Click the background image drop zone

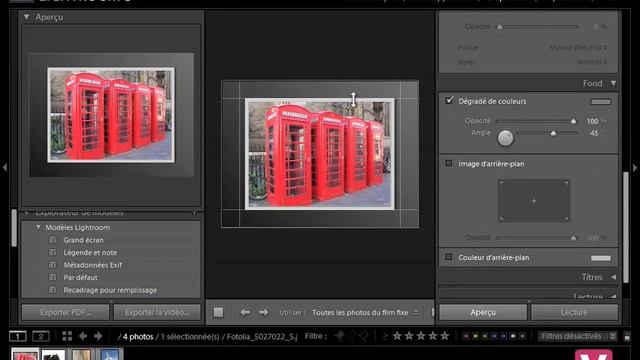point(533,201)
